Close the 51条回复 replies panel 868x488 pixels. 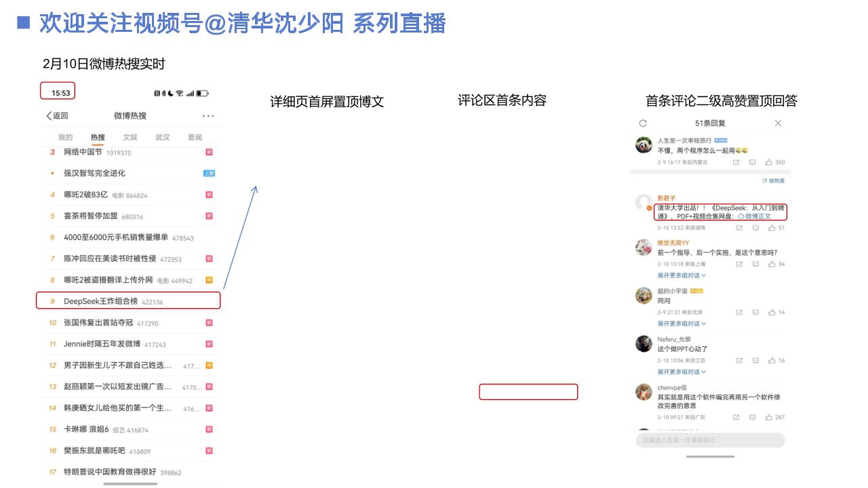click(778, 123)
